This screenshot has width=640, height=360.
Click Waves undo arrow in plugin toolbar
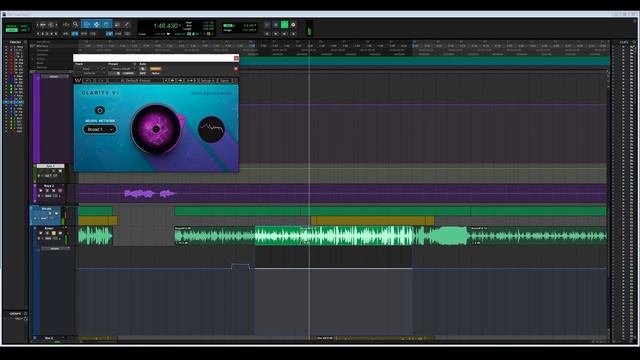88,80
